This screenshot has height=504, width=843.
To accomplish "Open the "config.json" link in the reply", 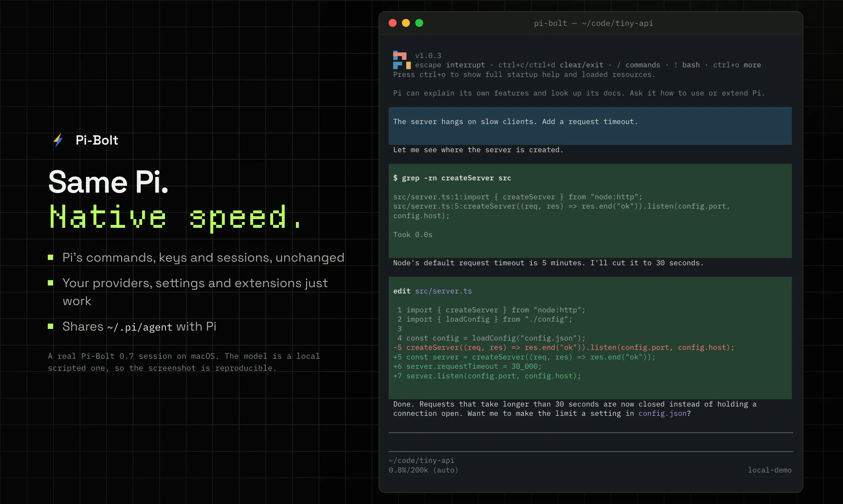I will [662, 413].
